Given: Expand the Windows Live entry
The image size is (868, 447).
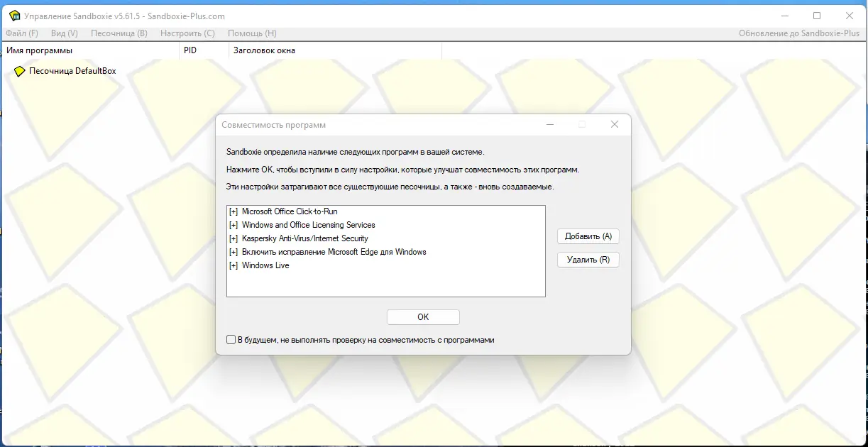Looking at the screenshot, I should coord(234,265).
